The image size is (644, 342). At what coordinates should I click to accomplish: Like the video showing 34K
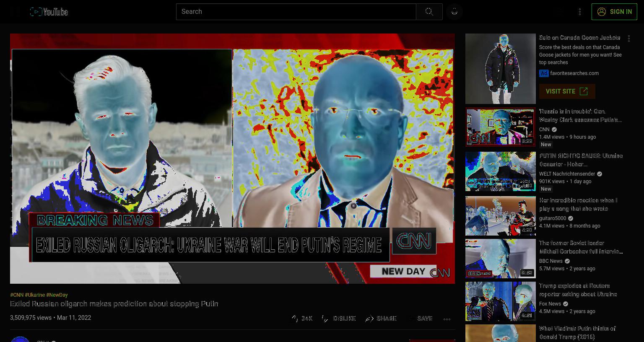[x=302, y=319]
